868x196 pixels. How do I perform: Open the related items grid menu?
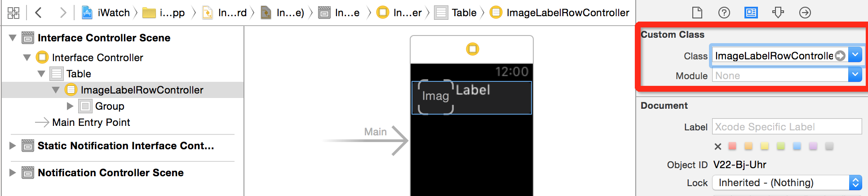tap(13, 13)
